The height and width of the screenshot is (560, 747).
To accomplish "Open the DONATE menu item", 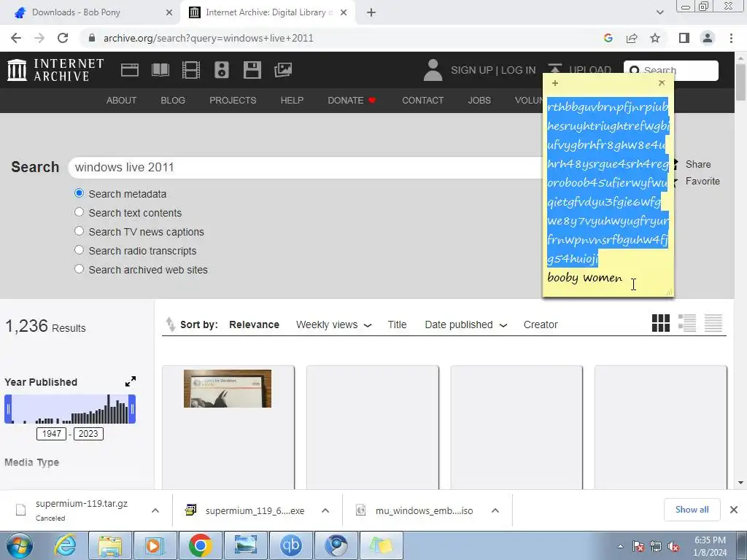I will (x=352, y=101).
